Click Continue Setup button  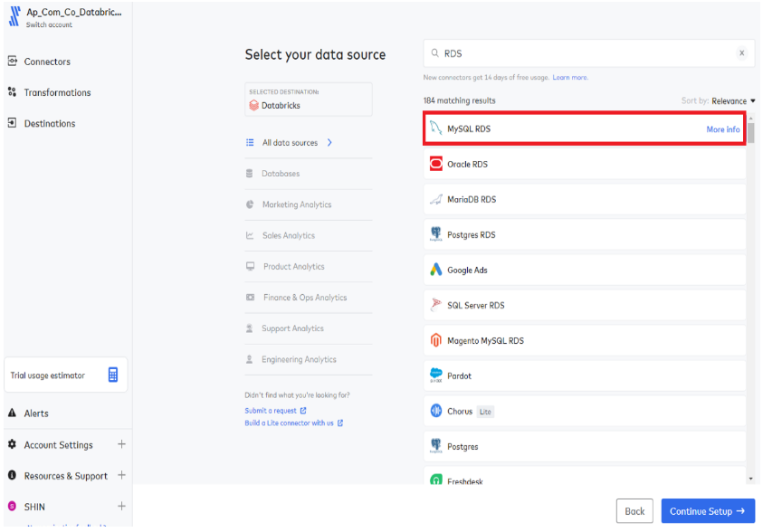(708, 510)
